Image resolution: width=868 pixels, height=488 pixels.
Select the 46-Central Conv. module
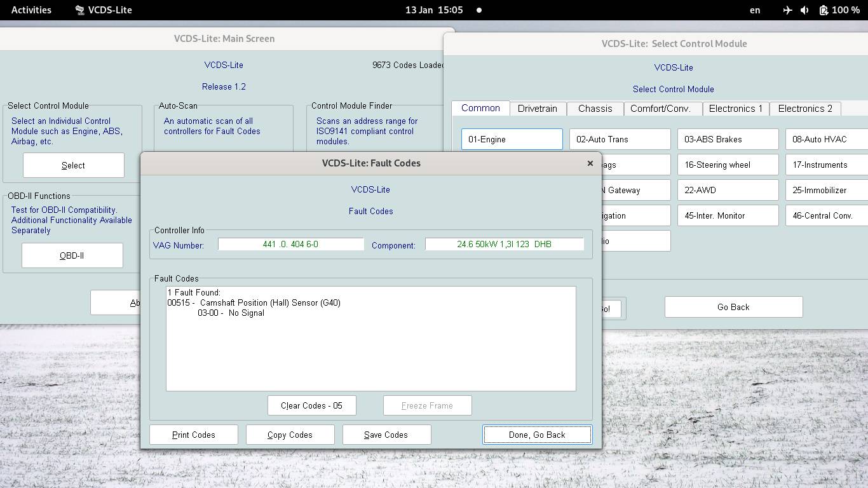(x=827, y=215)
